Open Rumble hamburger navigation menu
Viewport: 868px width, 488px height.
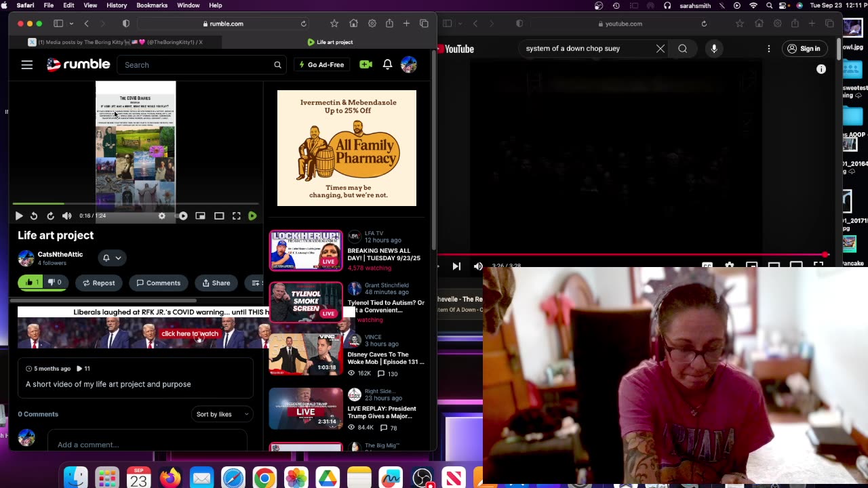pos(26,65)
